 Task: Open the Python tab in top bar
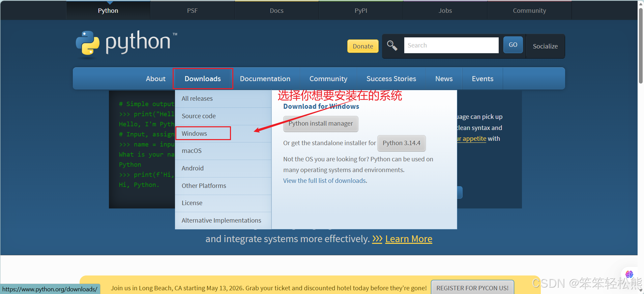click(108, 10)
